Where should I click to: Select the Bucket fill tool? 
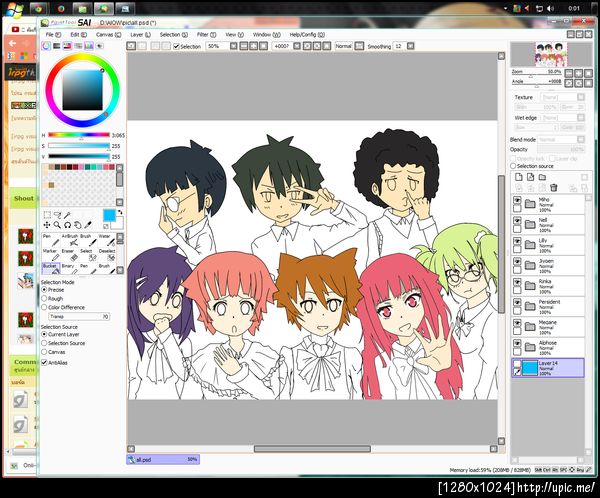(x=51, y=268)
